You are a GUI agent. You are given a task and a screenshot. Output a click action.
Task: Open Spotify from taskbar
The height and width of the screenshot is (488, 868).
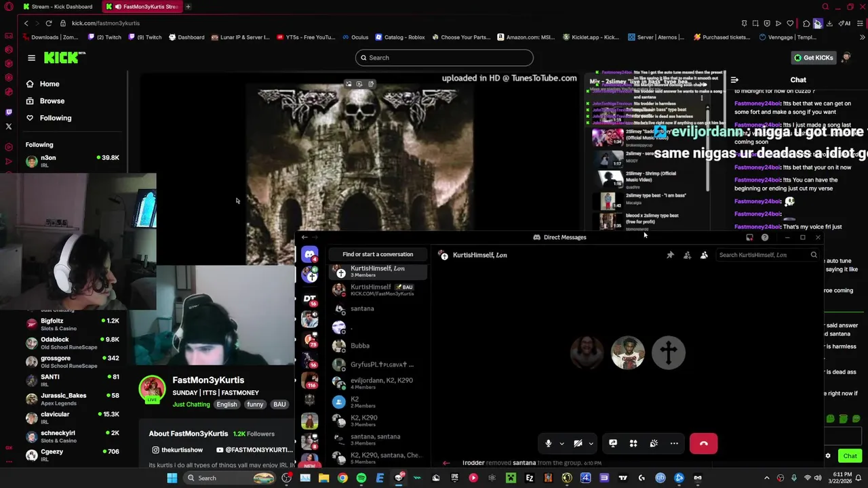point(361,478)
